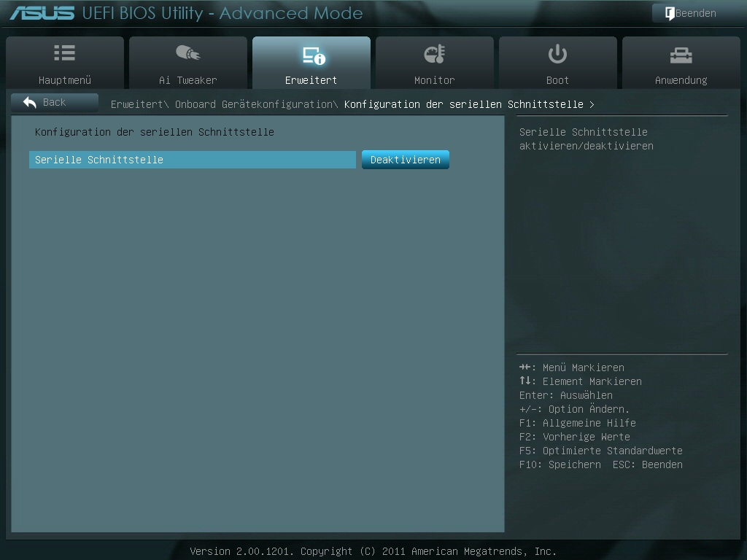Switch to the Hauptmenü tab
Screen dimensions: 747x560
pyautogui.click(x=65, y=63)
